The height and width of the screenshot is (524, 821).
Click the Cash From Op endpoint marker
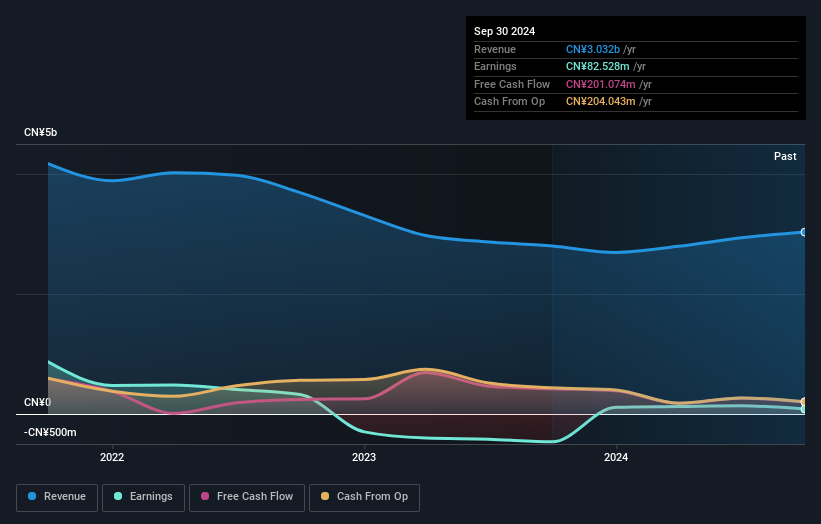[x=804, y=402]
